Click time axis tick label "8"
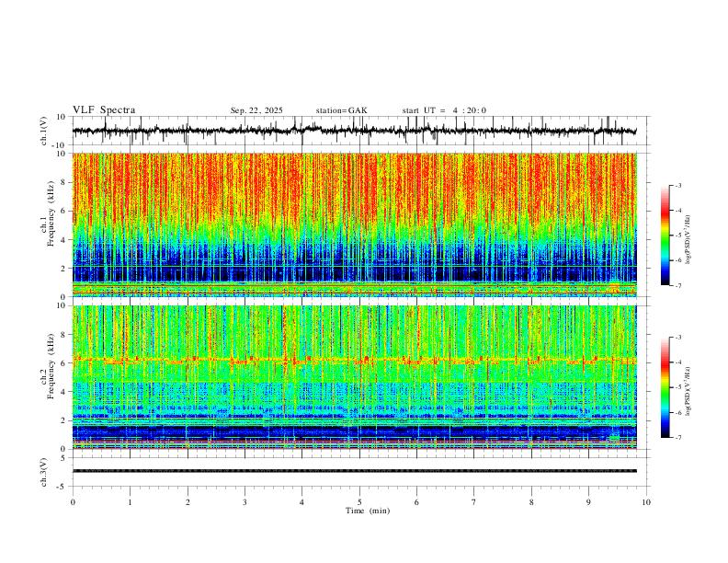This screenshot has height=563, width=728. (531, 502)
